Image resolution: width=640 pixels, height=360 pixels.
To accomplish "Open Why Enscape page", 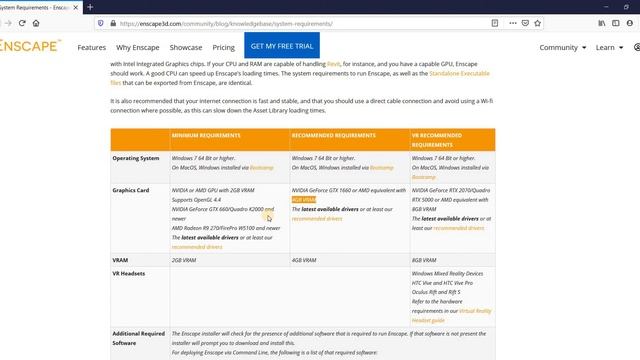I will pyautogui.click(x=138, y=47).
